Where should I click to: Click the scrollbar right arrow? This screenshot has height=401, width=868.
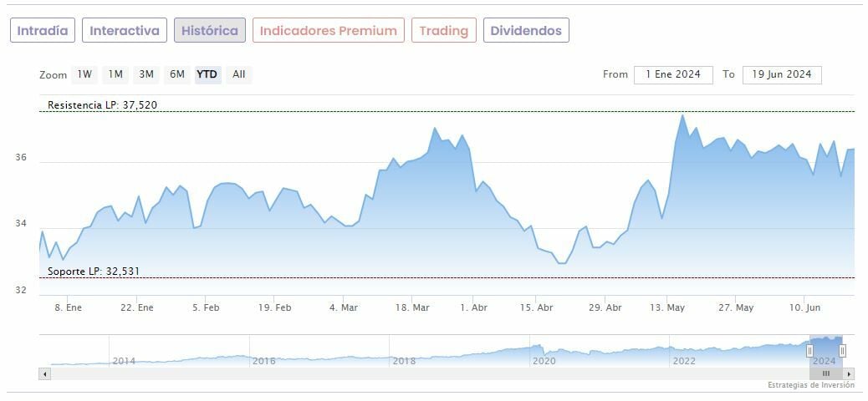click(850, 374)
